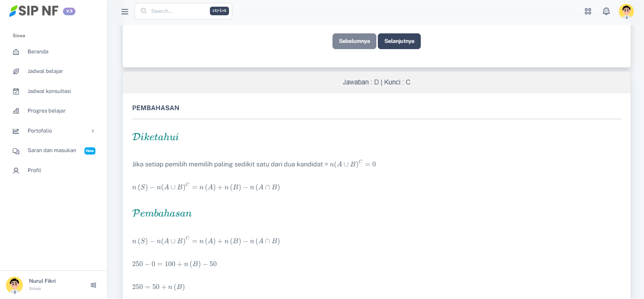Screen dimensions: 644x299
Task: Click the Beranda home icon
Action: [x=16, y=52]
